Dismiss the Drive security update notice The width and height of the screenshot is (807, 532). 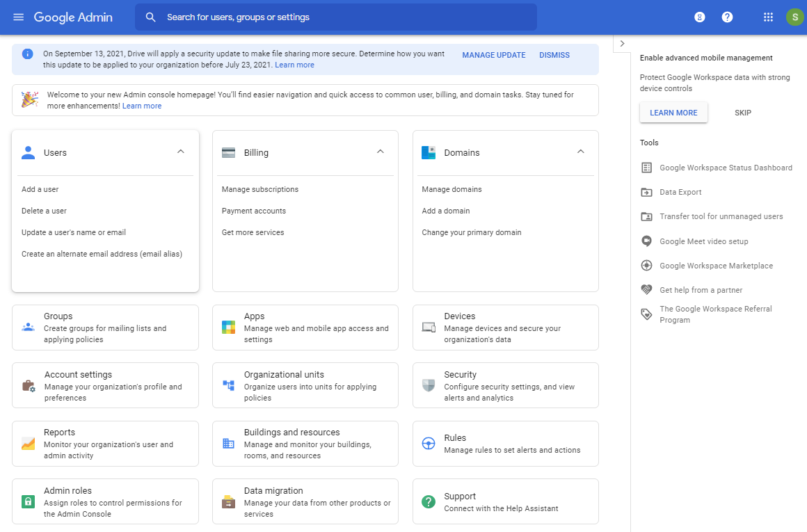(x=554, y=55)
